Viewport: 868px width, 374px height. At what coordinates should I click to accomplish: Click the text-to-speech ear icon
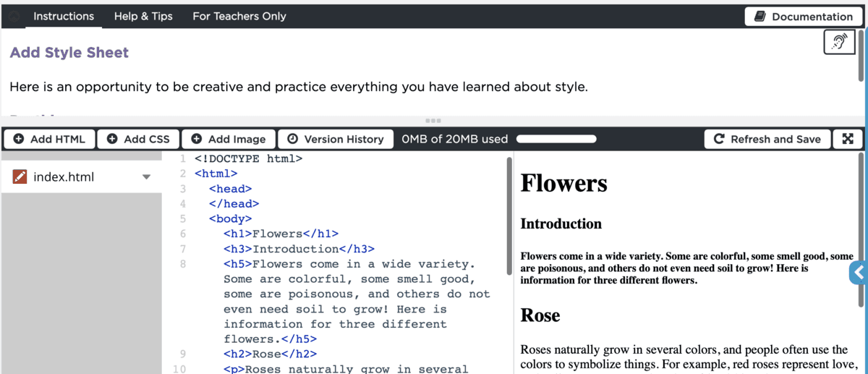840,42
